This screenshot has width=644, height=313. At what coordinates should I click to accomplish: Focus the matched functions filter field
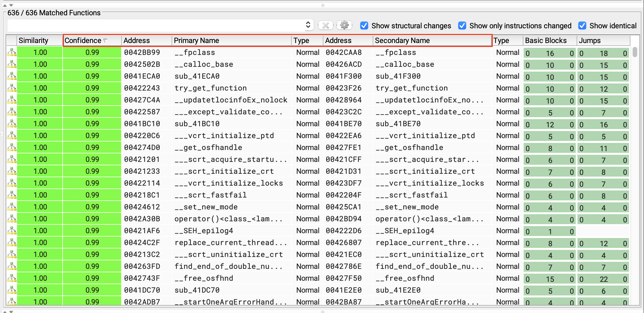tap(156, 25)
